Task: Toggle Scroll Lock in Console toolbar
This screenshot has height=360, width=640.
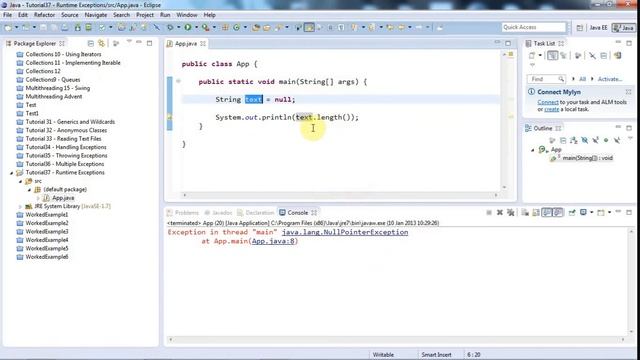Action: tap(536, 212)
